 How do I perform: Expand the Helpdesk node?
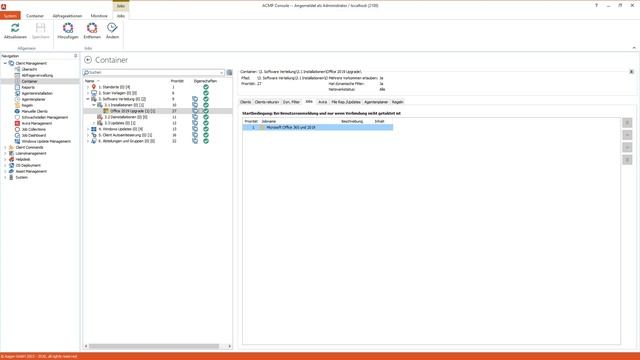tap(5, 159)
